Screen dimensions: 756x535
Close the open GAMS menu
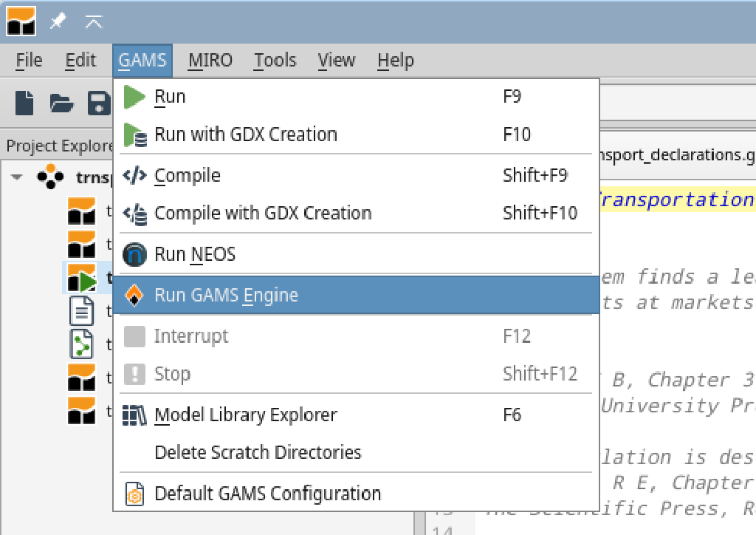(142, 61)
